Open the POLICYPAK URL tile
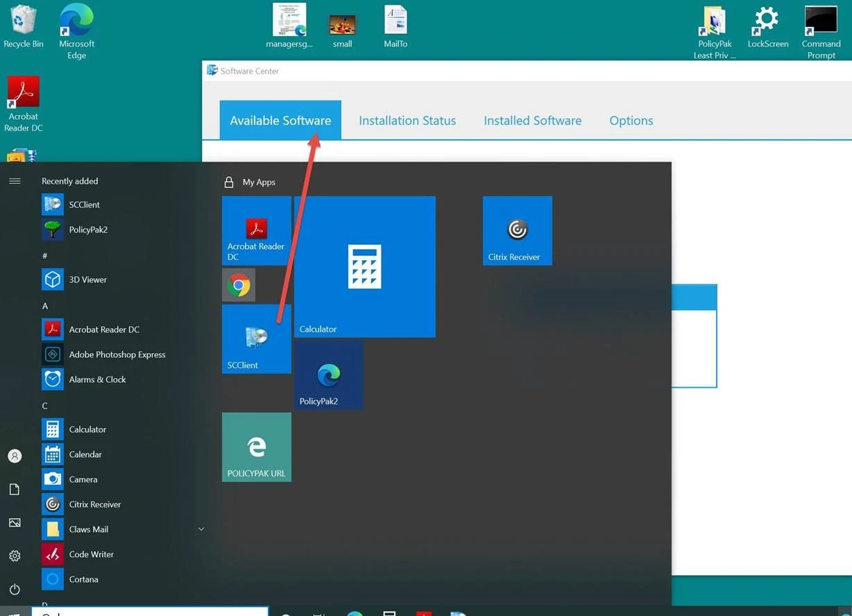The width and height of the screenshot is (852, 616). click(x=256, y=447)
